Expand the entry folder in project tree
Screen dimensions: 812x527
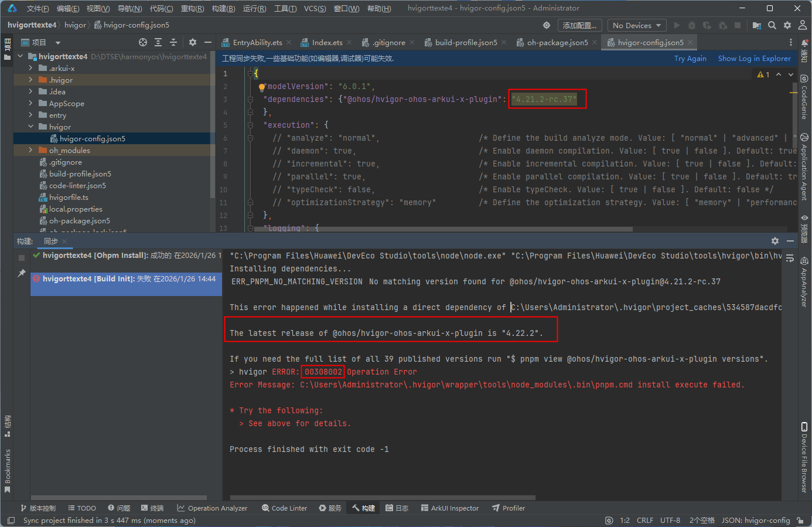30,115
